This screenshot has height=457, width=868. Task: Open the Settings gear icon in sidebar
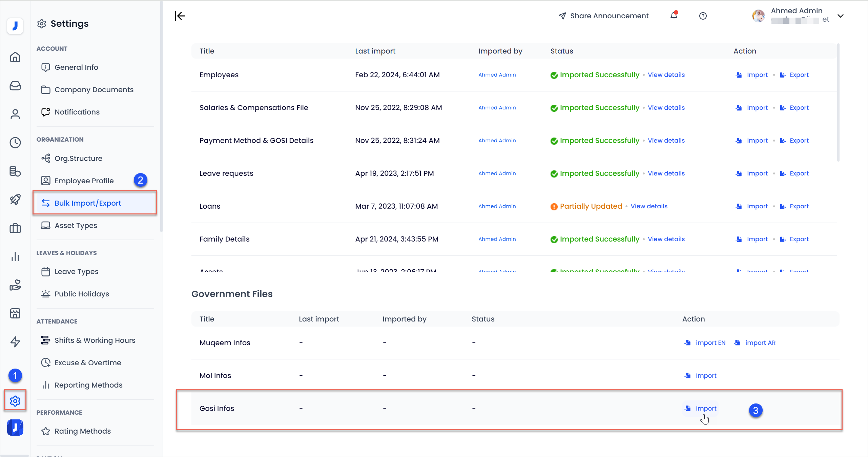[x=15, y=400]
